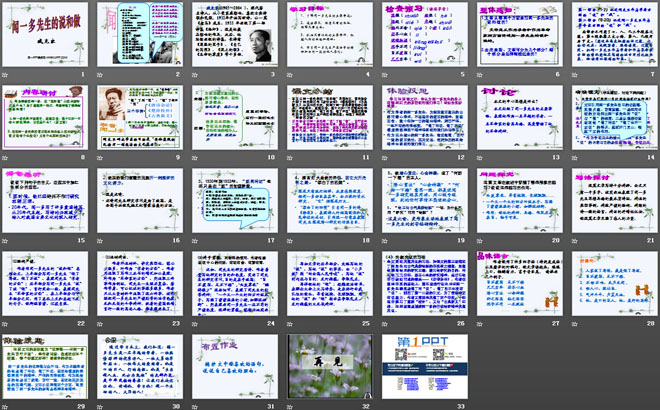Select slide 28 thumbnail
Screen dimensions: 660x410
click(x=615, y=283)
